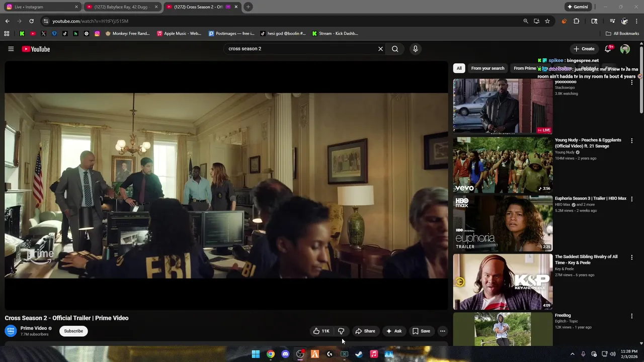Clear the YouTube search box text
The width and height of the screenshot is (644, 362).
380,49
